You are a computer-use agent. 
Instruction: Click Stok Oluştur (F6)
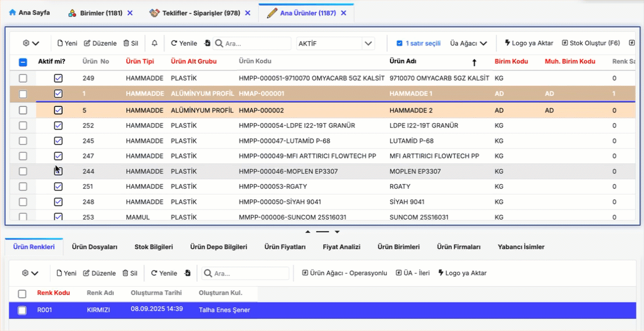(x=591, y=44)
